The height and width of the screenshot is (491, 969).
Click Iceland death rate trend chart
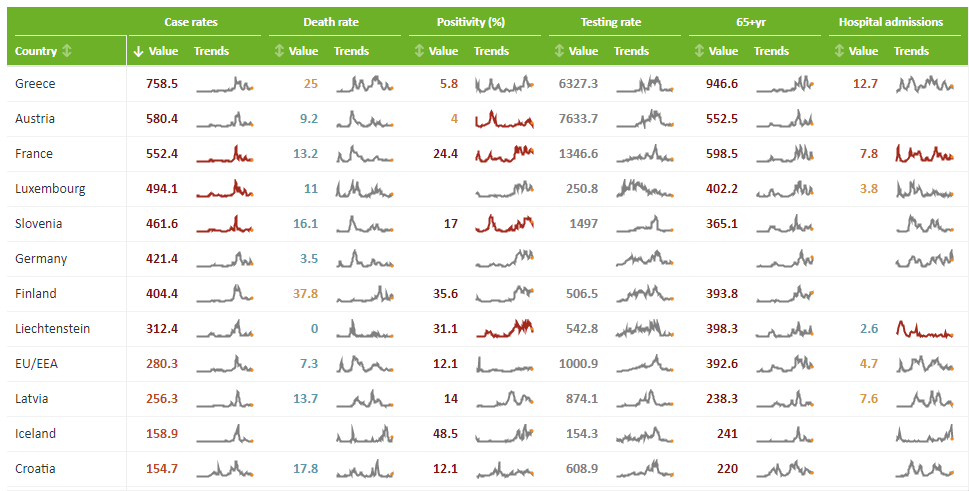tap(365, 434)
